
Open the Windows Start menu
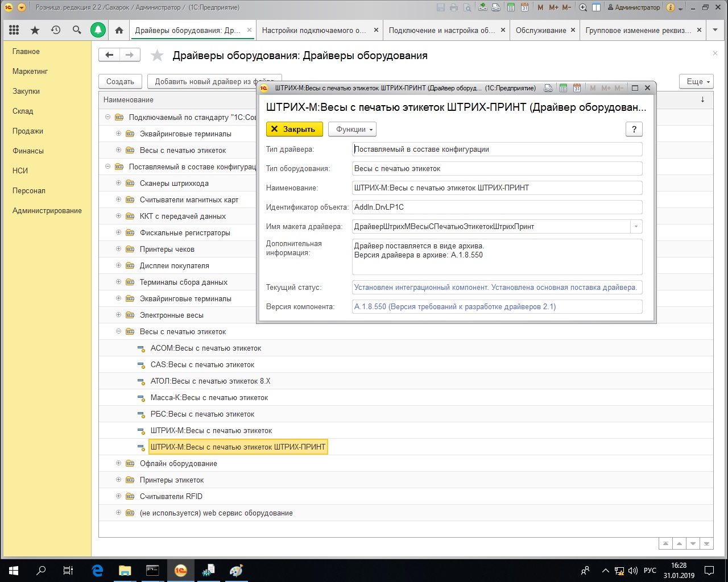coord(14,570)
